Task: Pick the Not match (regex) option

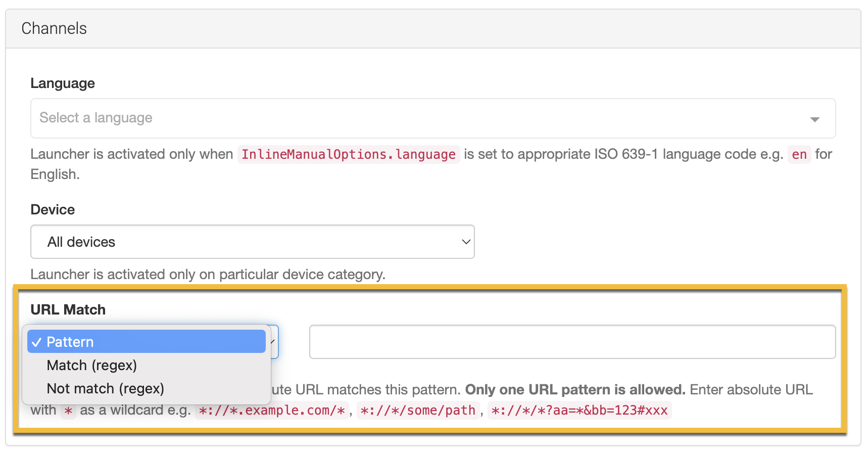Action: pyautogui.click(x=105, y=388)
